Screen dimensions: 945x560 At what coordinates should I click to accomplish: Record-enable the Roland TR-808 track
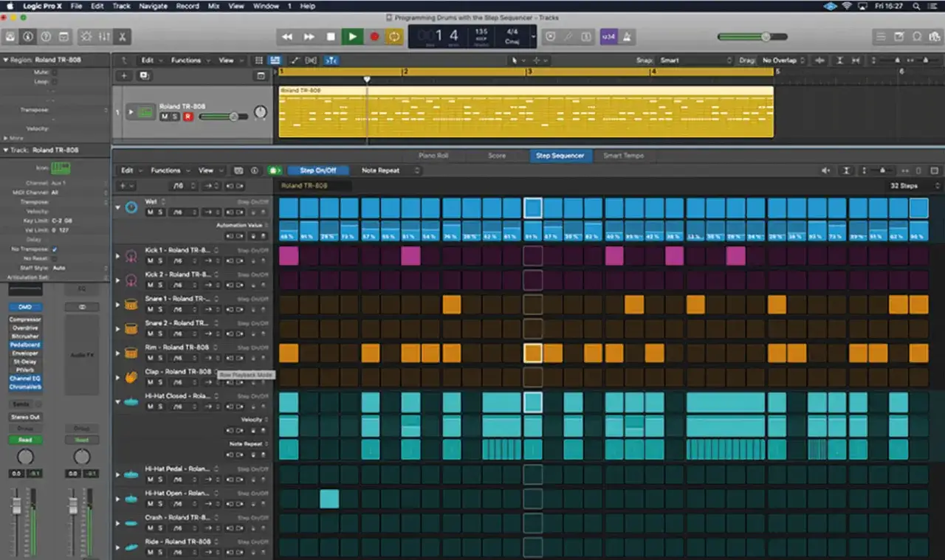click(x=188, y=117)
